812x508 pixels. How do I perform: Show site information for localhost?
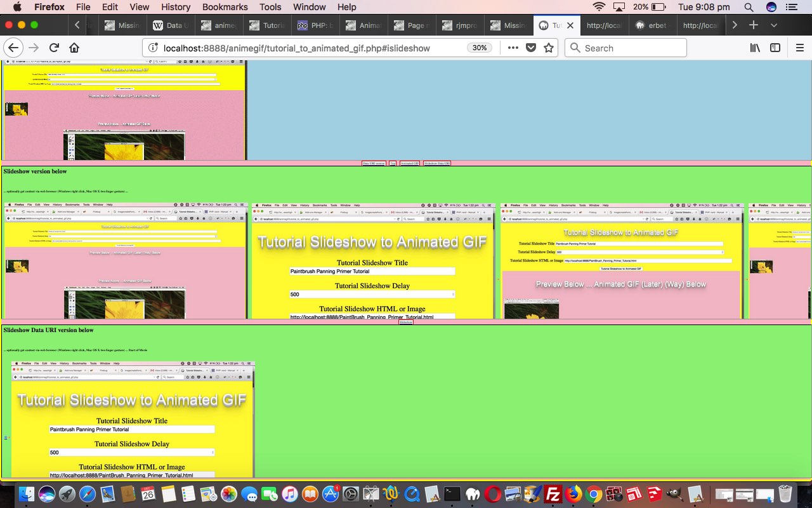click(x=152, y=48)
